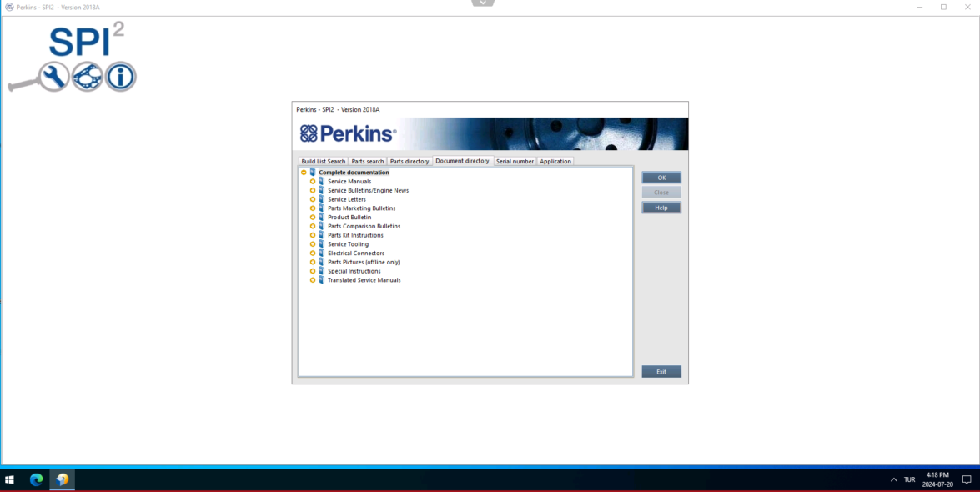980x492 pixels.
Task: Expand Parts Marketing Bulletins node
Action: (x=313, y=208)
